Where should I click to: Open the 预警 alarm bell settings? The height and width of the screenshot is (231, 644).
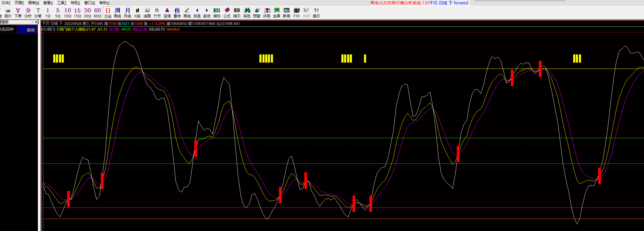pos(257,13)
